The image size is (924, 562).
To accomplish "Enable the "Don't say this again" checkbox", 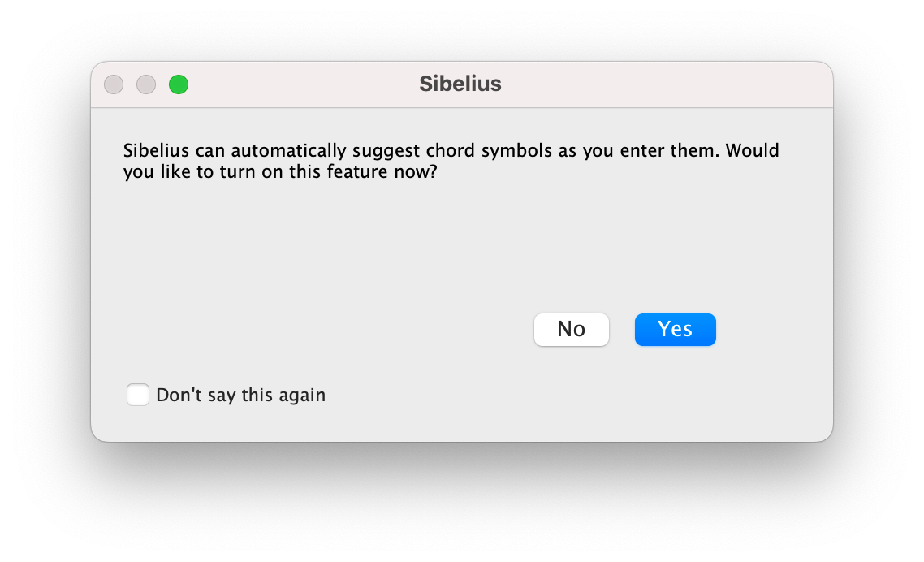I will pyautogui.click(x=138, y=395).
